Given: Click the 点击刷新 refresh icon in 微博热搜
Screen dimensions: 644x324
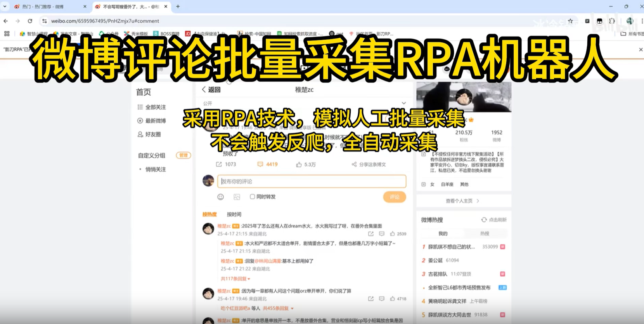Looking at the screenshot, I should click(484, 220).
